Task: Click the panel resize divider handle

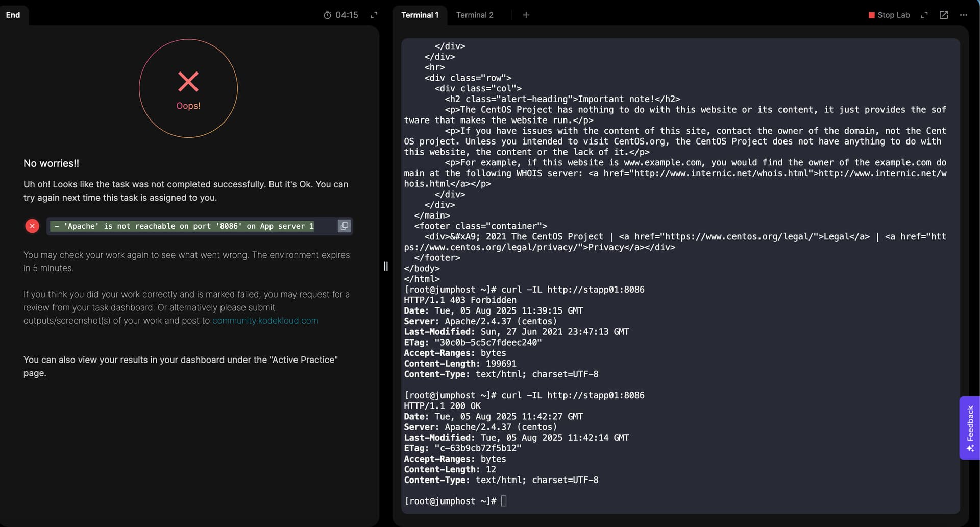Action: [x=386, y=266]
